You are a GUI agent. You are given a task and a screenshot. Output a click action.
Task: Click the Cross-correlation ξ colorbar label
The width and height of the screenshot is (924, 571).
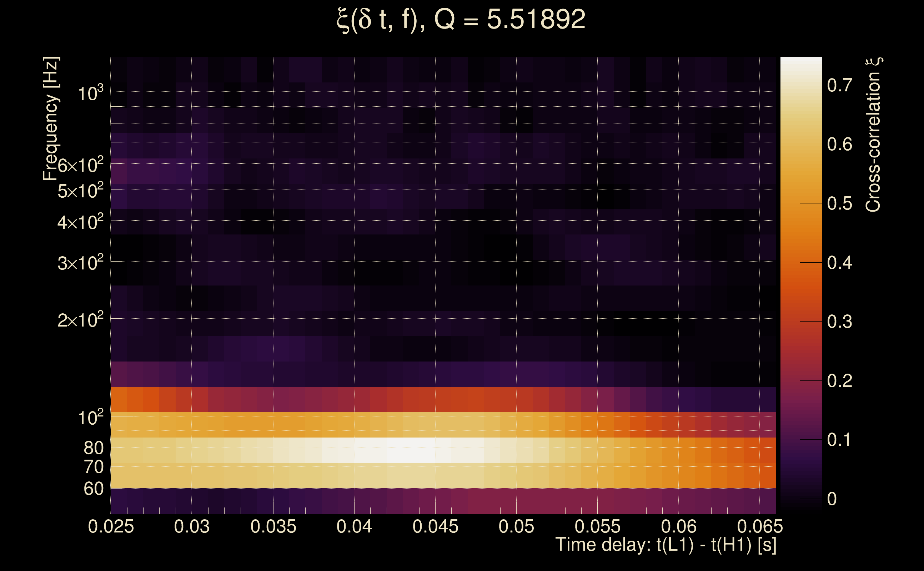click(873, 135)
